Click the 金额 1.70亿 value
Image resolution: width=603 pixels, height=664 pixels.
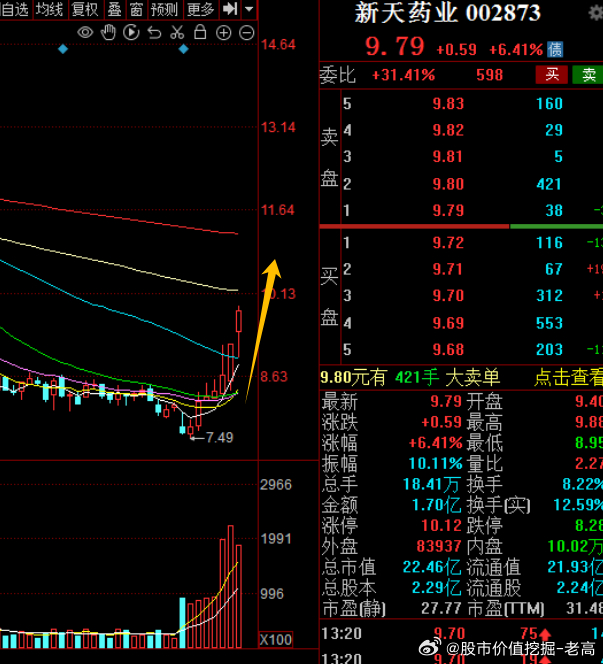coord(437,505)
